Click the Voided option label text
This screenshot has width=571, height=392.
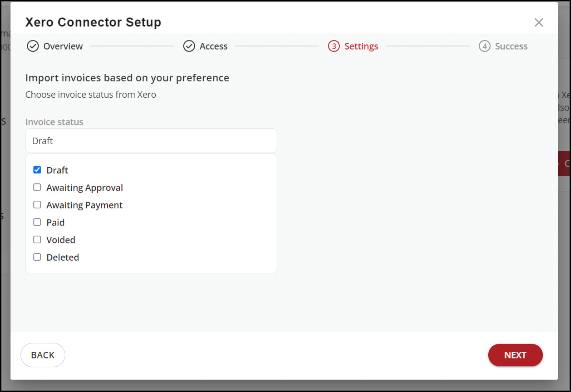pyautogui.click(x=61, y=240)
